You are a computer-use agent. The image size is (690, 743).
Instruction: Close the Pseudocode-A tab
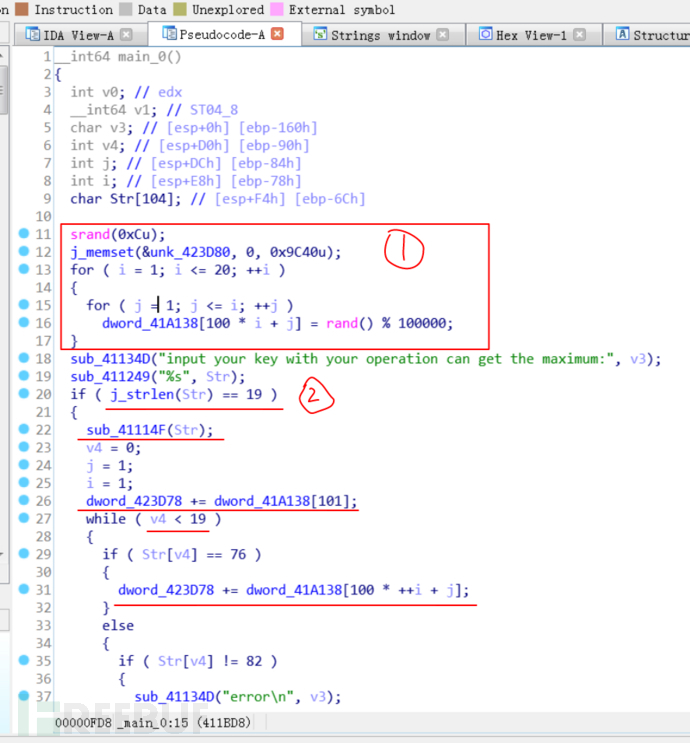pyautogui.click(x=277, y=34)
